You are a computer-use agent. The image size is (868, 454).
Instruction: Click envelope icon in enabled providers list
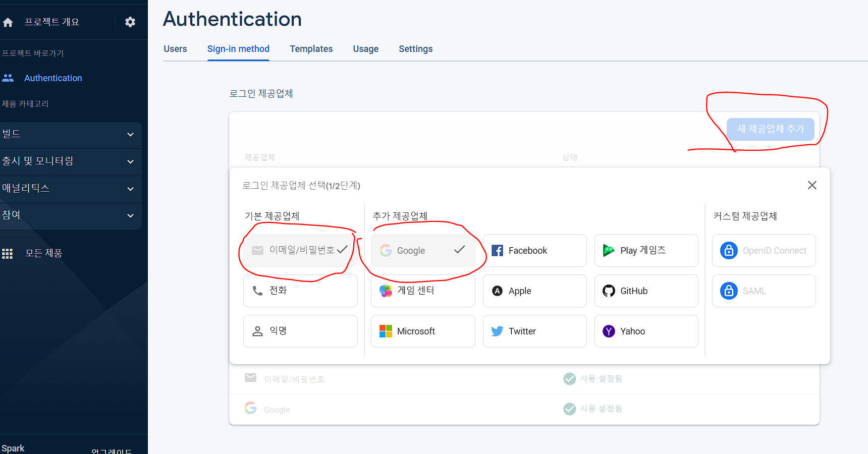(x=250, y=378)
